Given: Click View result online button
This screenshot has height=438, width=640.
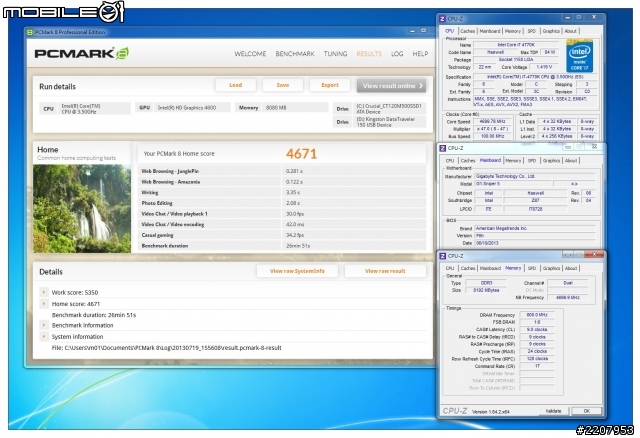Looking at the screenshot, I should pos(391,86).
